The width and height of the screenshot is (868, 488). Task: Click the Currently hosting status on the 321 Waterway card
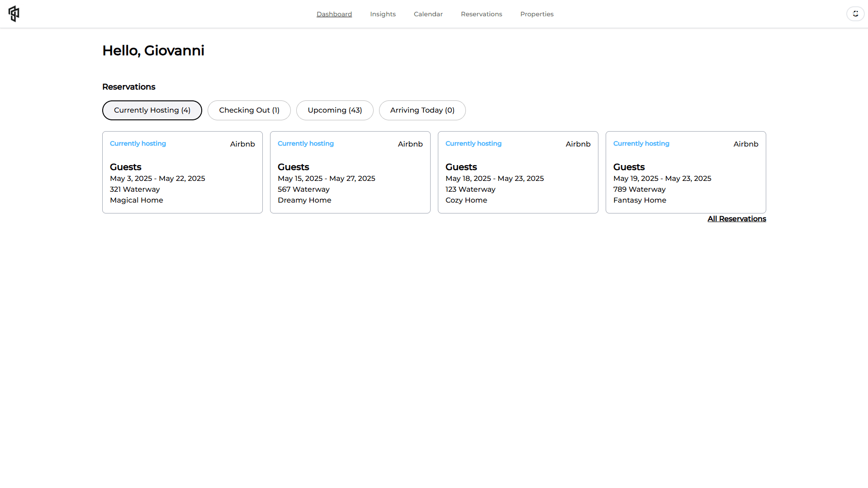tap(138, 143)
